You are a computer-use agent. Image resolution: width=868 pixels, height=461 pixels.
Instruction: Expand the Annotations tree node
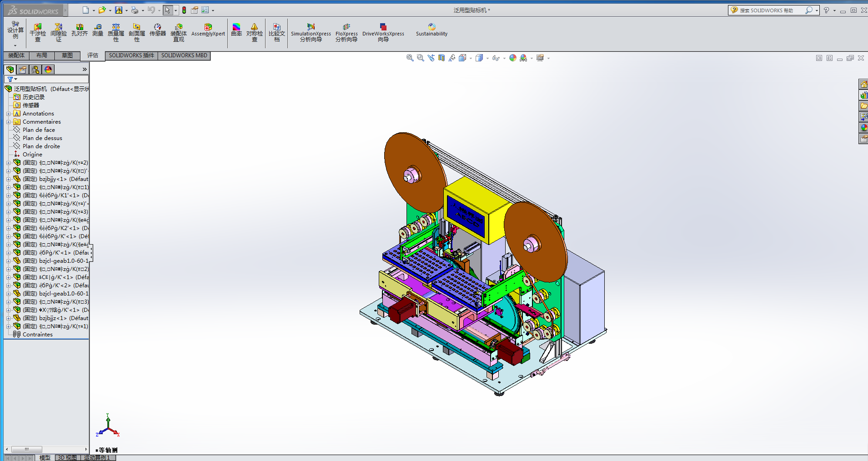coord(8,114)
